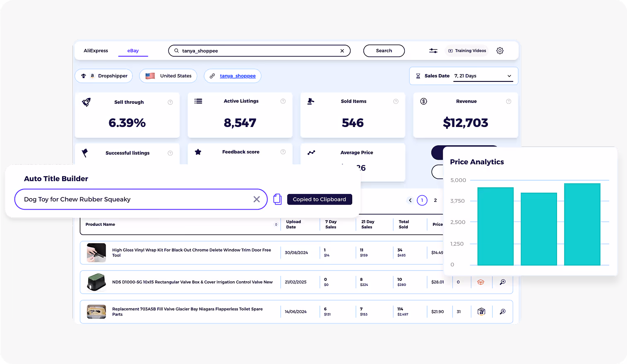Open the red box icon for NDS D1000-SG
Screen dimensions: 627x364
(481, 282)
